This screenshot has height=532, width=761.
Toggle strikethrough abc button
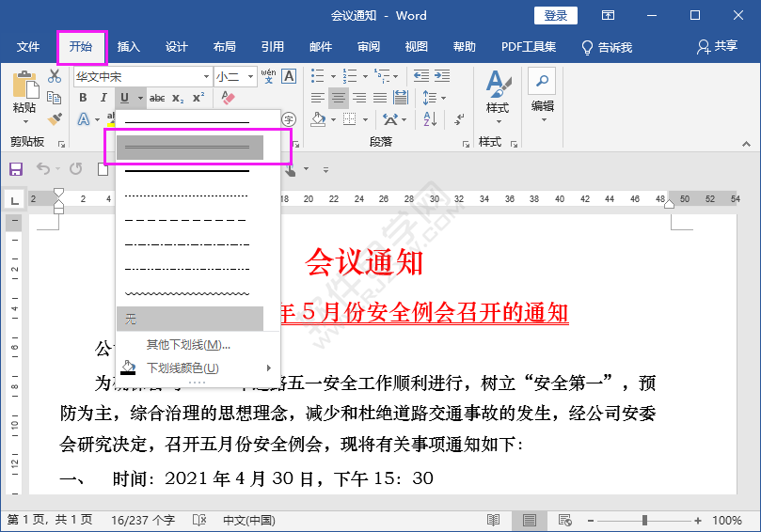pos(157,98)
